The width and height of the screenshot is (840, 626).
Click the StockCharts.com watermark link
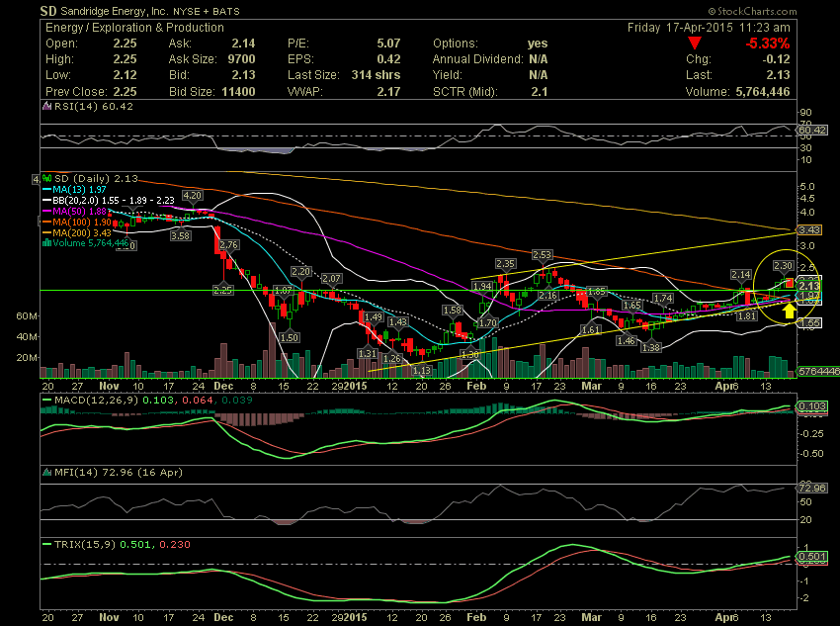[752, 11]
